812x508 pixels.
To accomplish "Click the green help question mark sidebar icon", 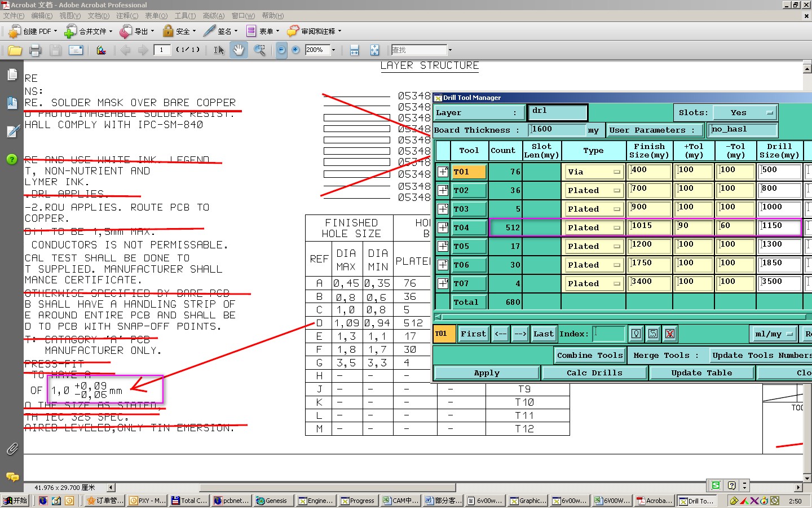I will pos(12,159).
